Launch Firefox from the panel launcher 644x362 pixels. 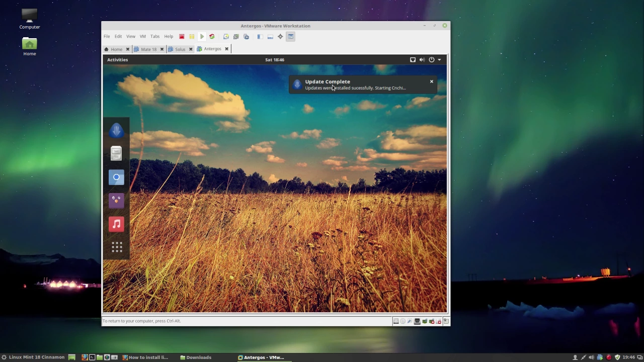point(85,357)
